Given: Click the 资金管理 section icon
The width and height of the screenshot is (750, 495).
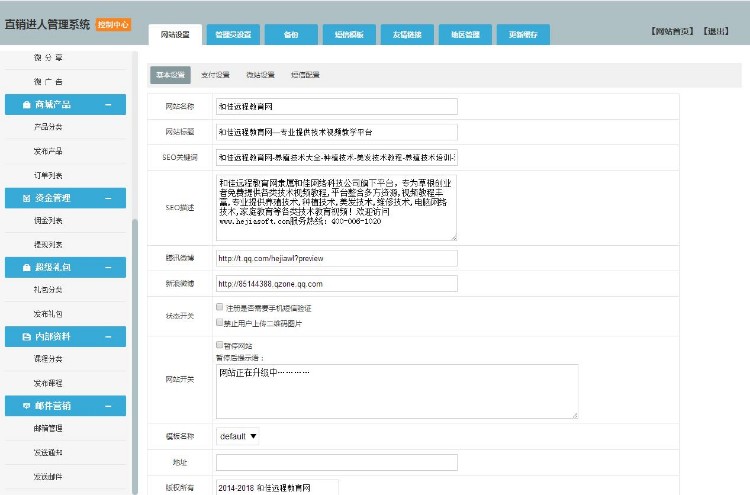Looking at the screenshot, I should pos(27,198).
